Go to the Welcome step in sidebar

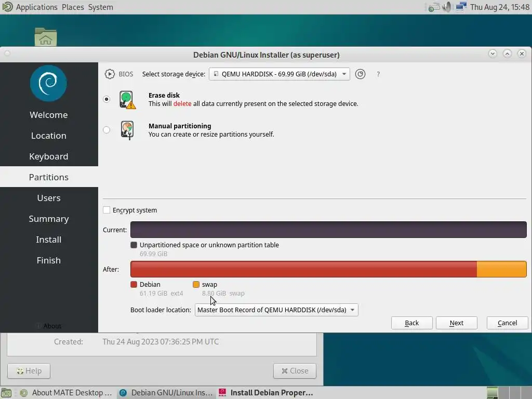[48, 115]
